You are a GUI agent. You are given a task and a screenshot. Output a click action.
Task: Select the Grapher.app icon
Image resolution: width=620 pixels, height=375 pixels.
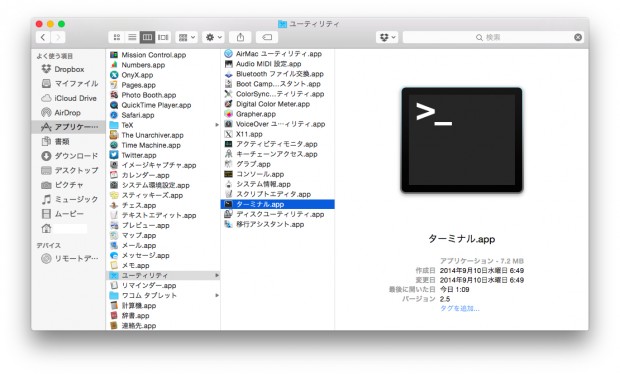click(x=228, y=114)
